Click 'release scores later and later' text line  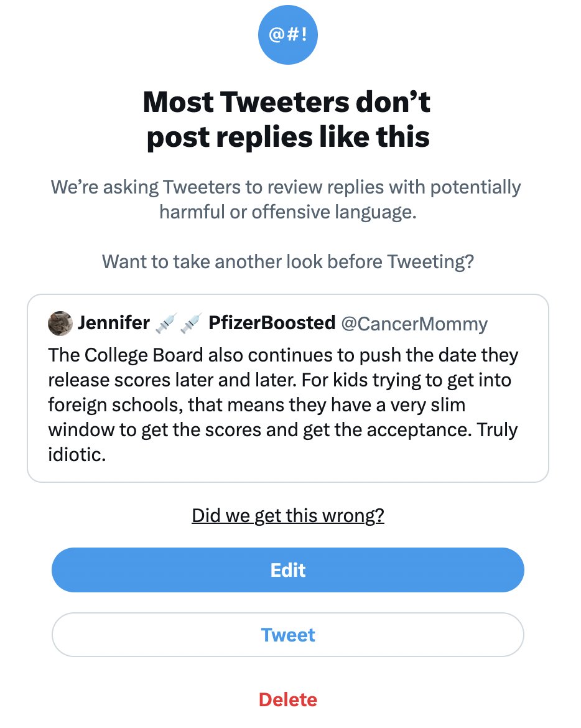tap(172, 380)
